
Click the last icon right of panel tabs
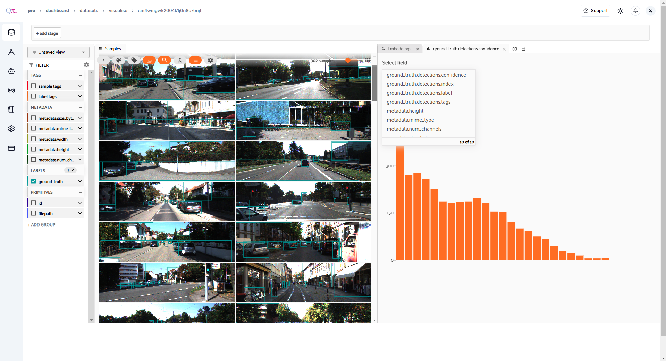[523, 49]
